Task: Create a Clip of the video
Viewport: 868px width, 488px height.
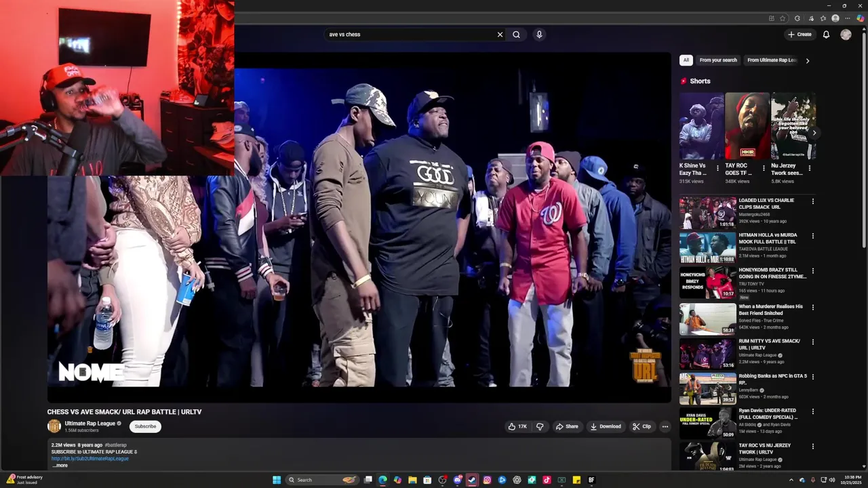Action: tap(642, 426)
